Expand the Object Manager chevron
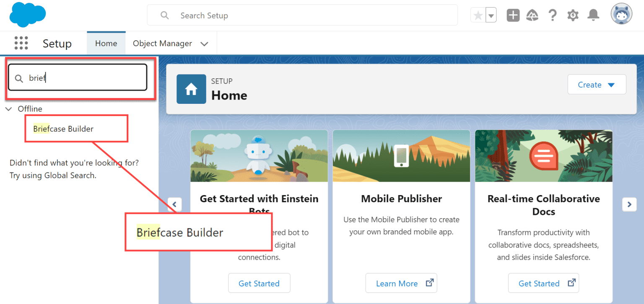Image resolution: width=644 pixels, height=304 pixels. click(x=204, y=43)
